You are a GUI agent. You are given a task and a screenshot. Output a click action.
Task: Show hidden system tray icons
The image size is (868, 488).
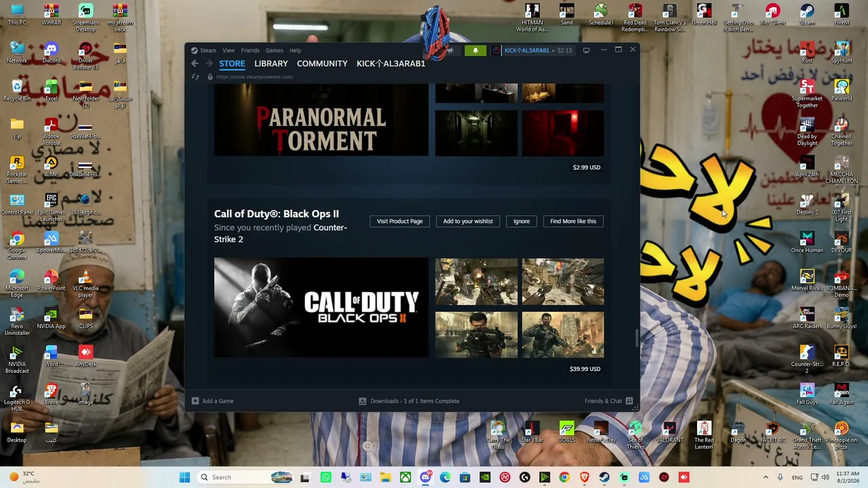(x=766, y=477)
